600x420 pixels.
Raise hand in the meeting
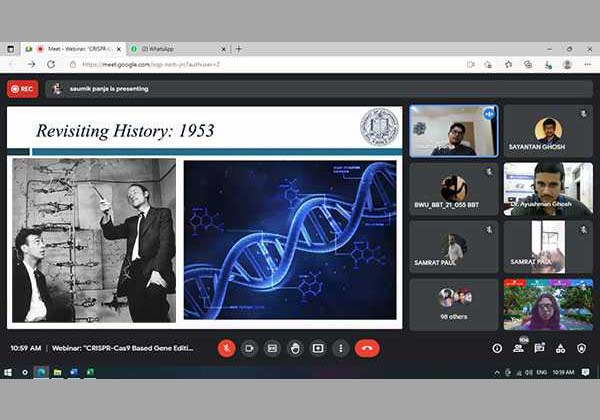(295, 348)
